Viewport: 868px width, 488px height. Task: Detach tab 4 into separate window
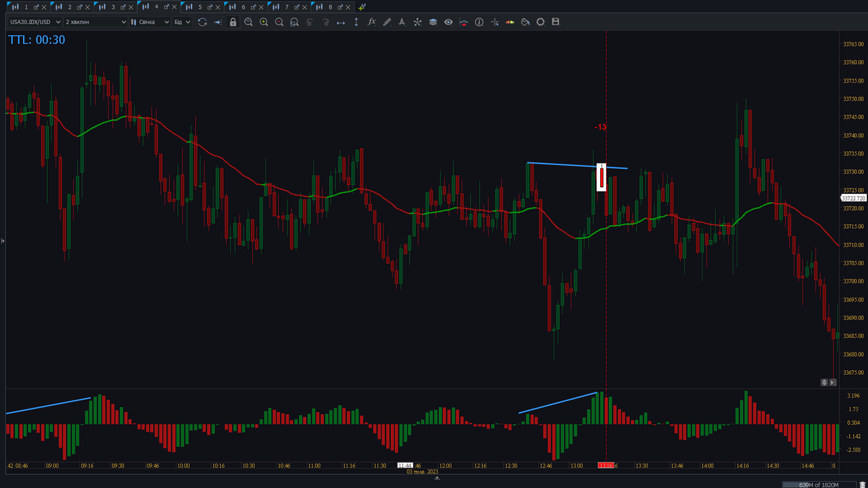click(x=166, y=7)
